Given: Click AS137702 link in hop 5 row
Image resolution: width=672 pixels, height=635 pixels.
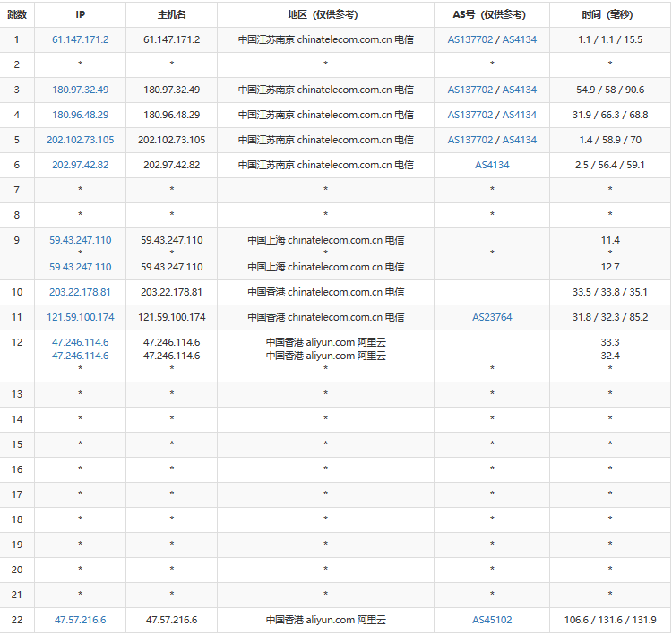Looking at the screenshot, I should (470, 140).
